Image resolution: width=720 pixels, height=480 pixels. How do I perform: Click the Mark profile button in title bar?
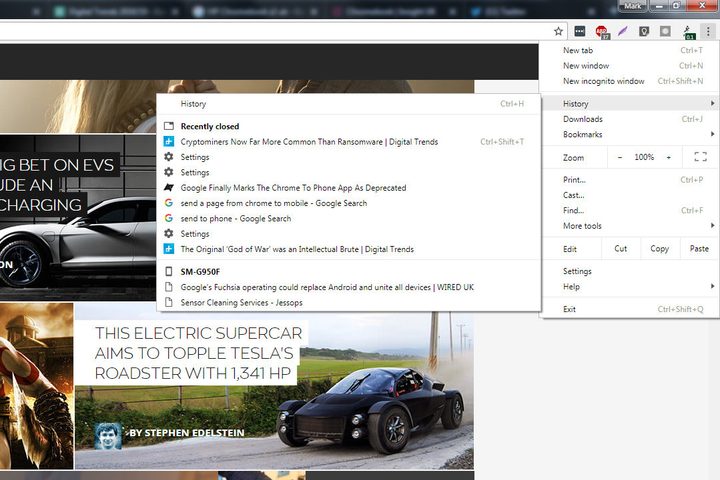[x=632, y=6]
